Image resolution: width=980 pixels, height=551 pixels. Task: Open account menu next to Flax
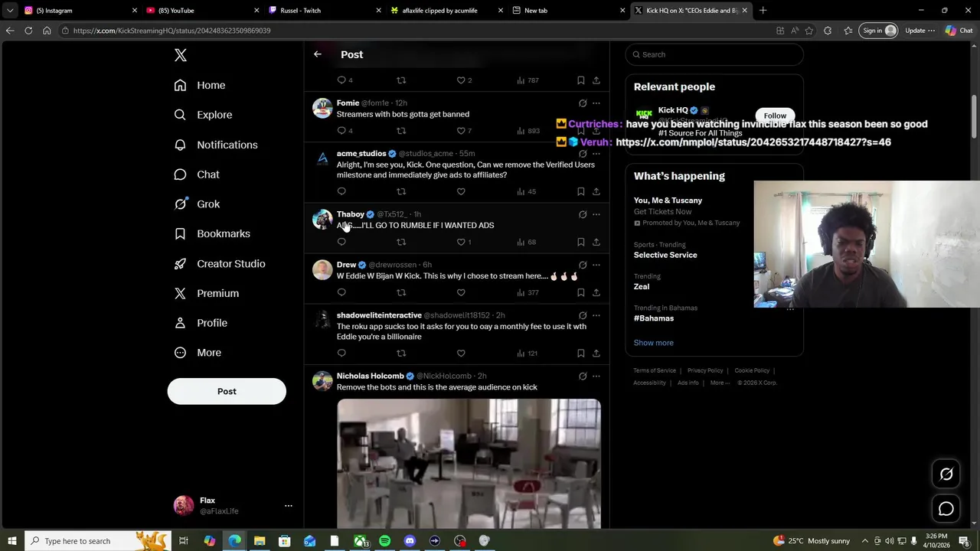(x=289, y=506)
